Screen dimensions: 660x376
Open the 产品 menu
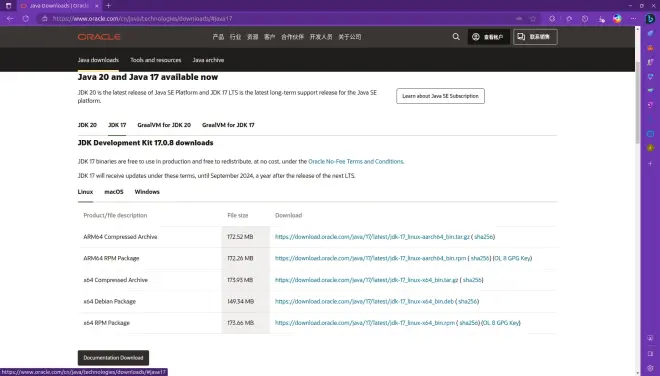coord(218,37)
